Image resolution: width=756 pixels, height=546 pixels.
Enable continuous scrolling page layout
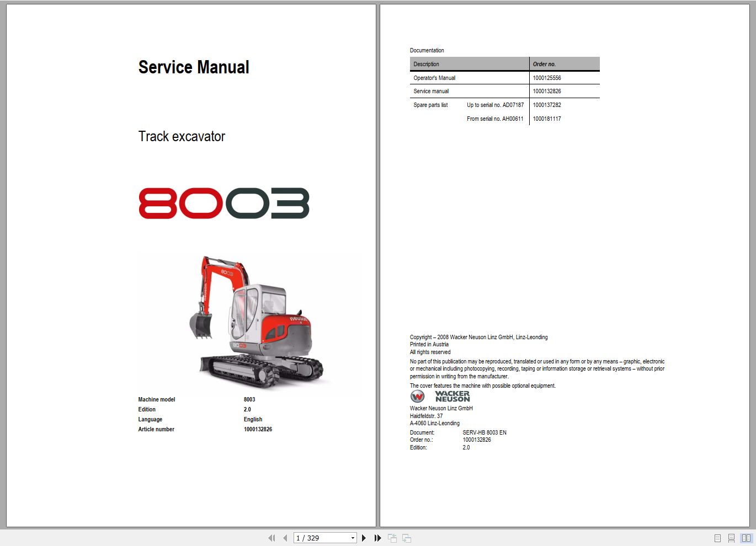pyautogui.click(x=731, y=538)
